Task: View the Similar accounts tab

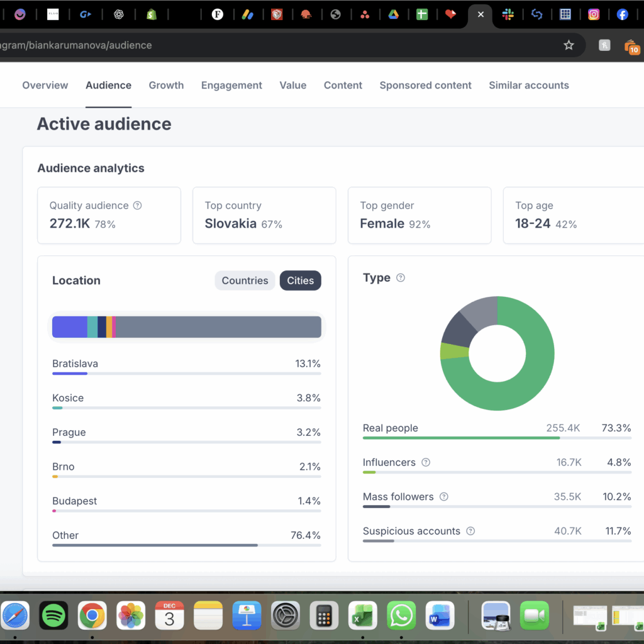Action: [x=528, y=86]
